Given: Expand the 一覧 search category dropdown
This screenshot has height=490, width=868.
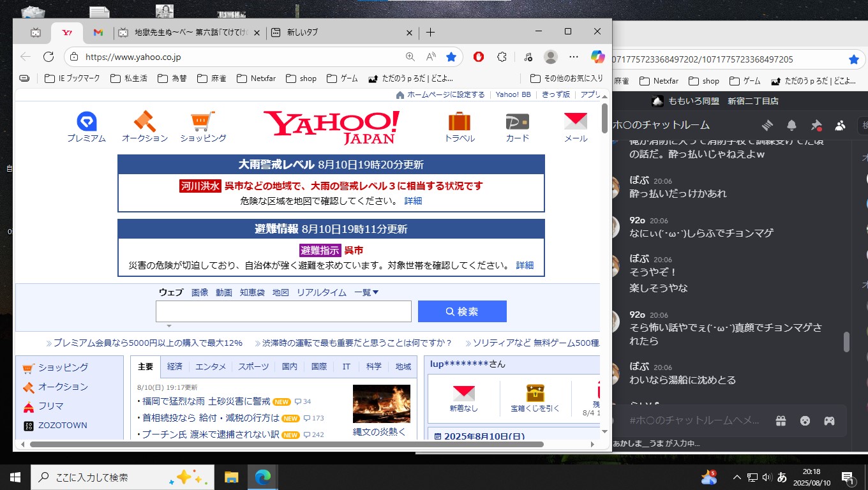Looking at the screenshot, I should click(367, 292).
